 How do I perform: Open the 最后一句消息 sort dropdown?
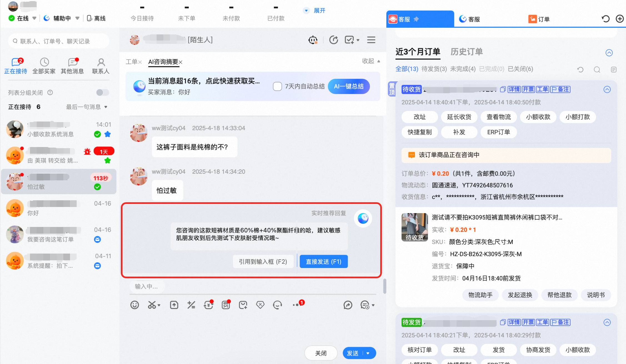click(x=106, y=107)
